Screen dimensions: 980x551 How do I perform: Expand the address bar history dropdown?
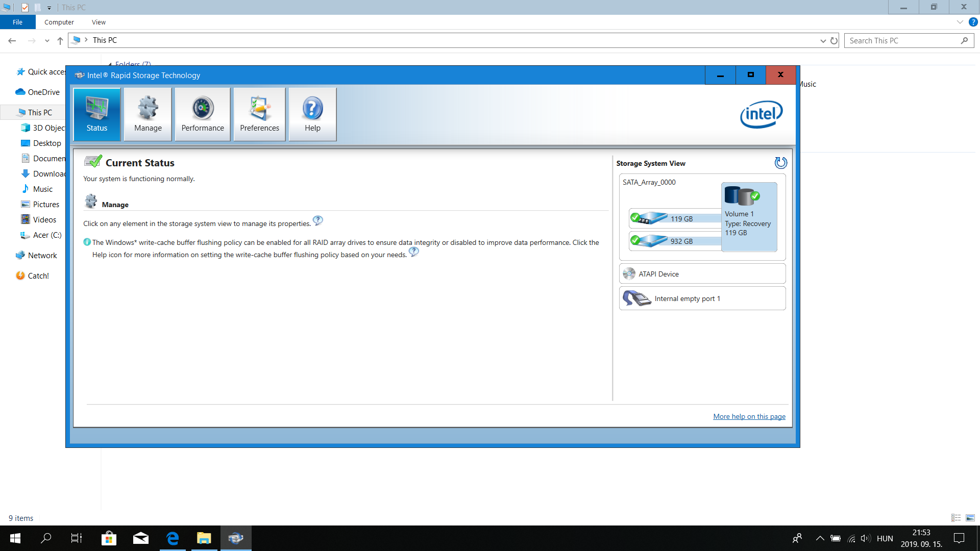[823, 40]
